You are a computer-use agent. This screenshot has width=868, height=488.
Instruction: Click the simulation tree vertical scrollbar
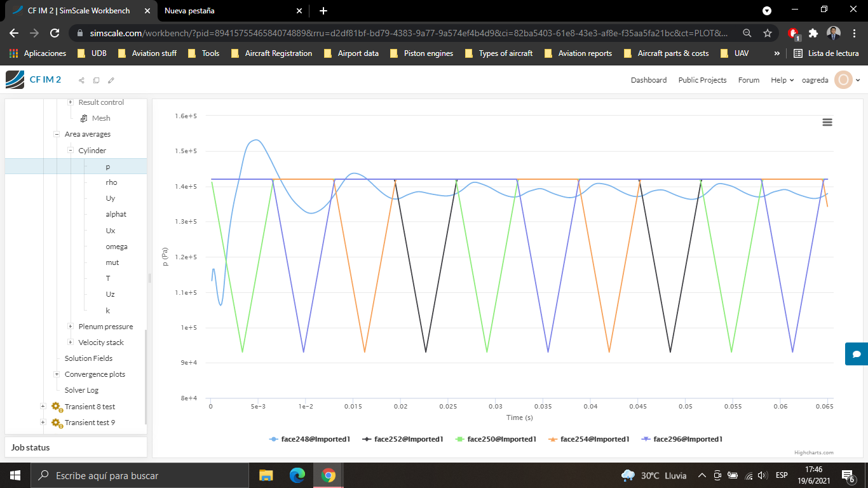[146, 376]
